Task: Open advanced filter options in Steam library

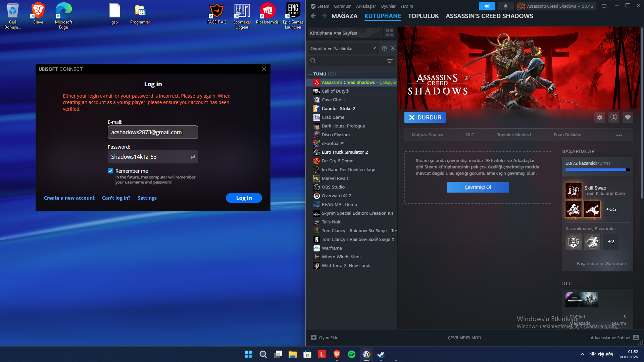Action: coord(389,61)
